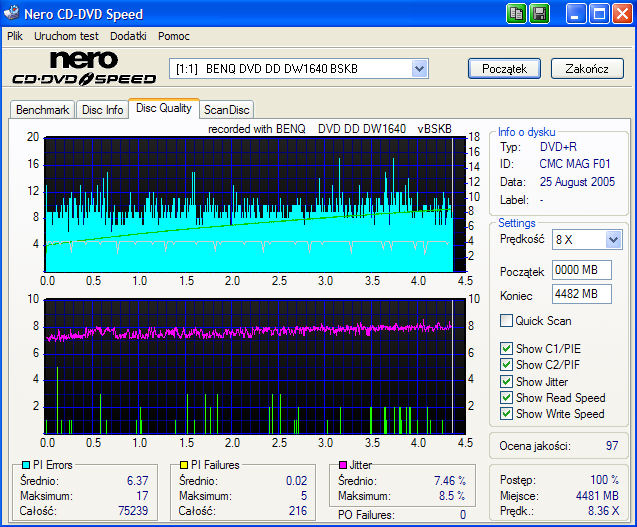
Task: Click the Początek start button
Action: (504, 69)
